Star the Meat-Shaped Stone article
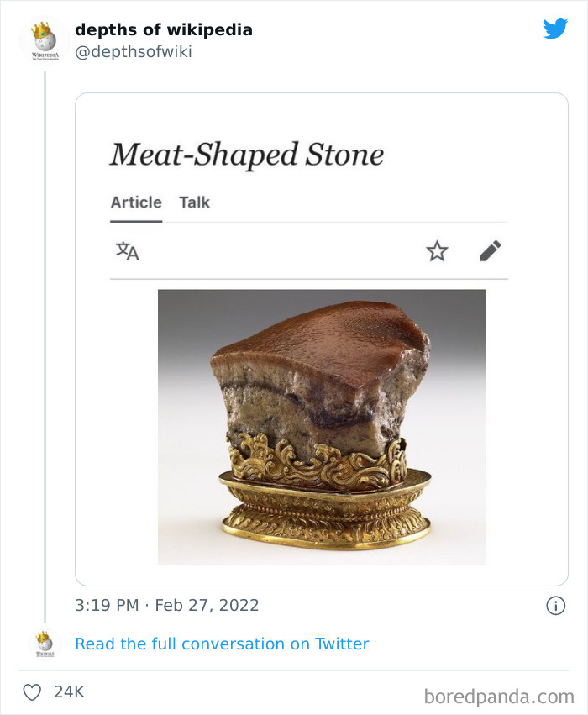This screenshot has width=588, height=715. pos(437,250)
